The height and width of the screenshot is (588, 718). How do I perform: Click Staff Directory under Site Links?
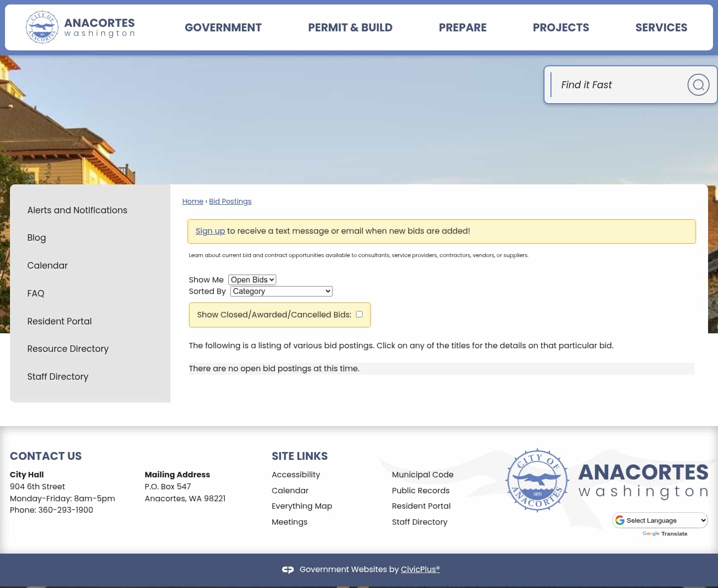[420, 522]
